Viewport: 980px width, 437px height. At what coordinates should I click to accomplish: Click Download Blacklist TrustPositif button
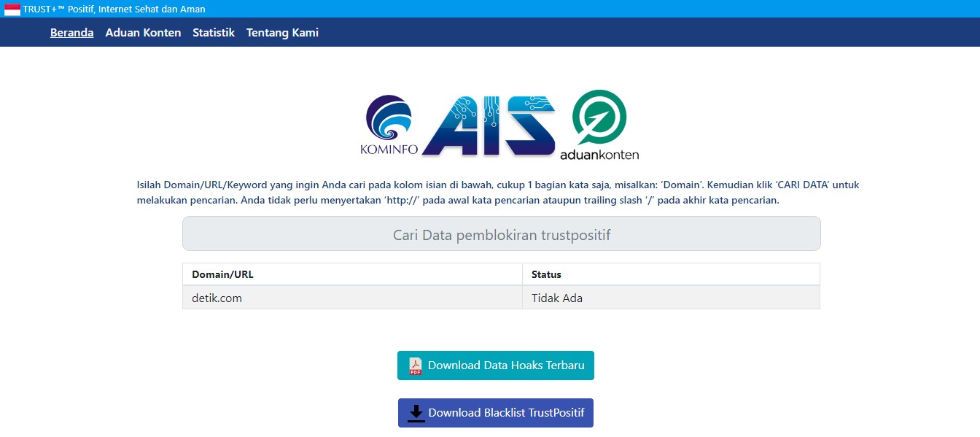(x=496, y=413)
